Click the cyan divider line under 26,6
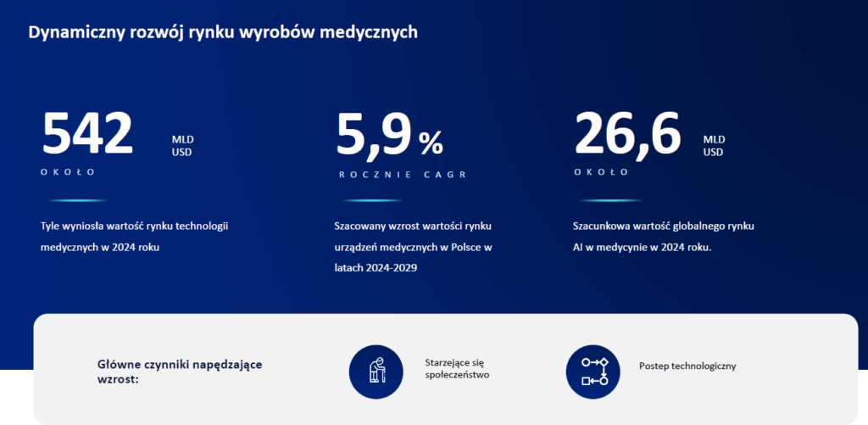The width and height of the screenshot is (868, 425). click(x=611, y=201)
